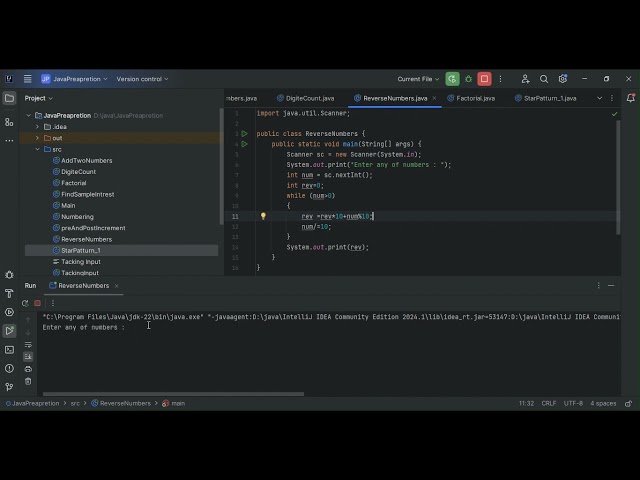Open Code With Me add-user icon
The image size is (640, 480).
[x=525, y=79]
